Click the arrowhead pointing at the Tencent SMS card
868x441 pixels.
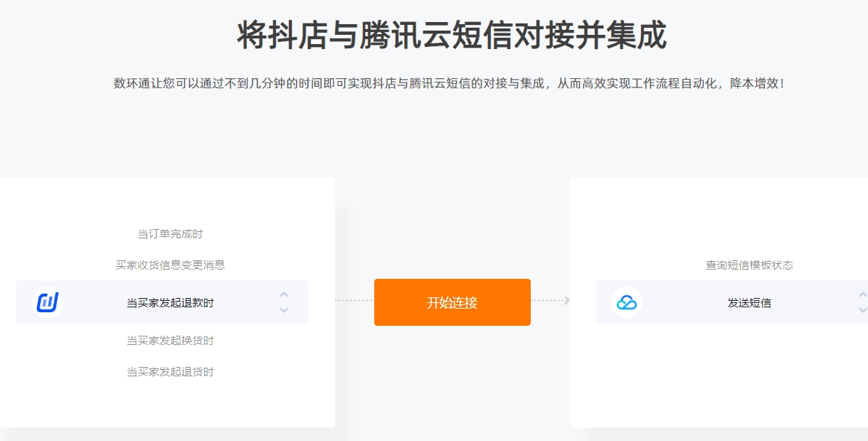pos(566,301)
